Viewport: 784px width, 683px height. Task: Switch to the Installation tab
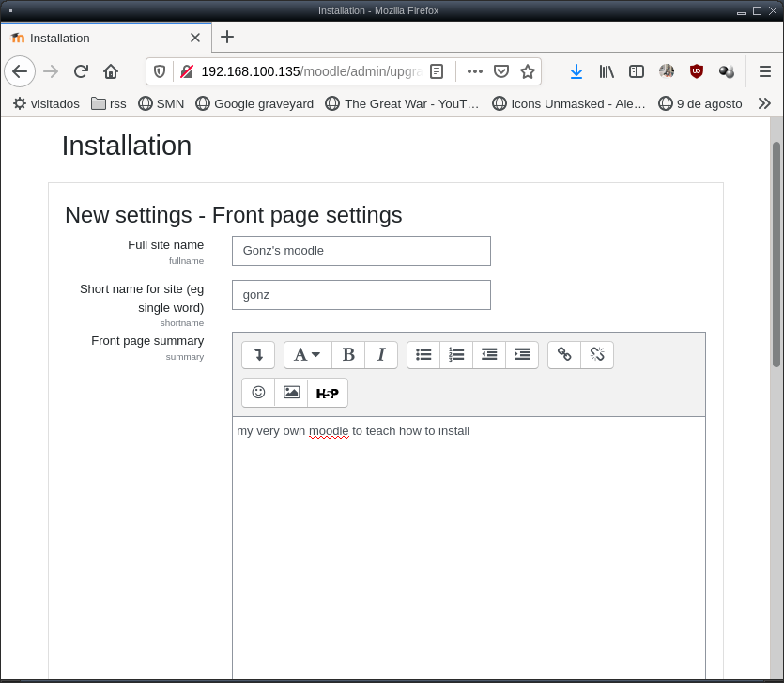coord(106,38)
